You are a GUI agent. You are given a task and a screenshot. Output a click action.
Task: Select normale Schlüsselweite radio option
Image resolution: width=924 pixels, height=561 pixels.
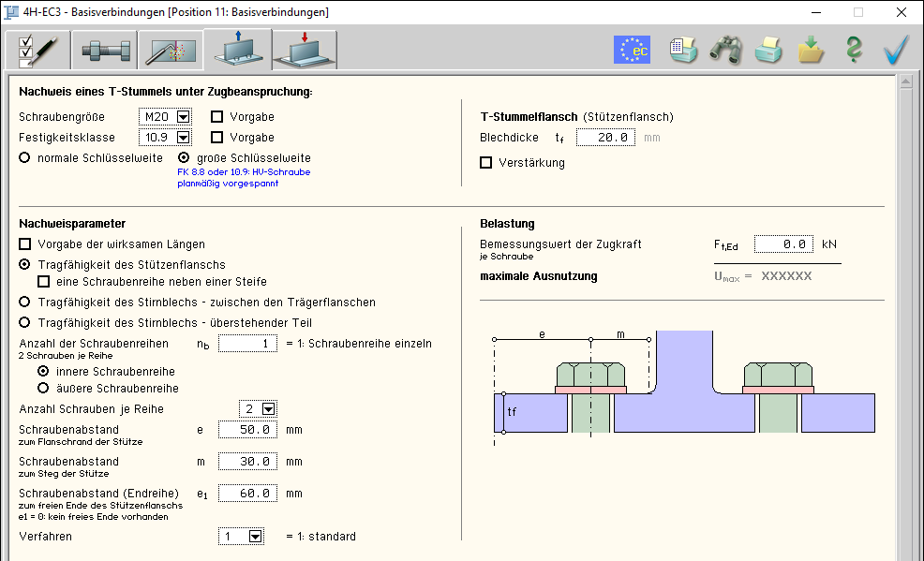pyautogui.click(x=25, y=158)
